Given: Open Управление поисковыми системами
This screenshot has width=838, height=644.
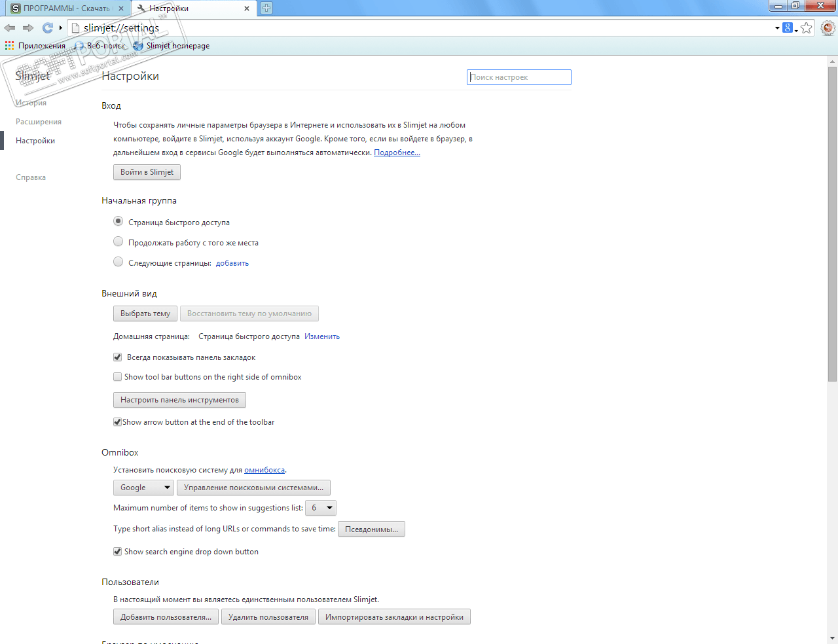Looking at the screenshot, I should pyautogui.click(x=253, y=488).
